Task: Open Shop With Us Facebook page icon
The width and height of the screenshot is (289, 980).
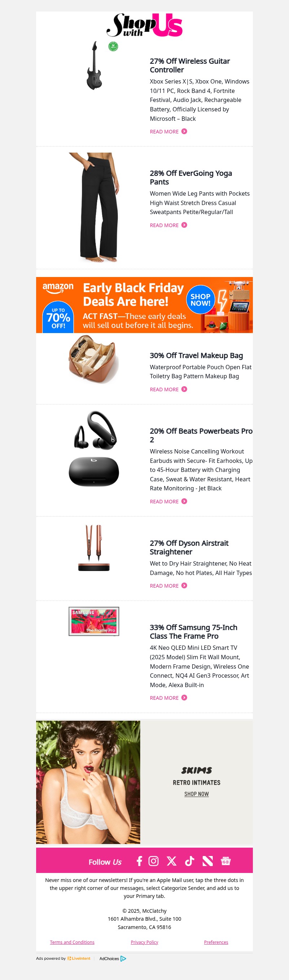Action: point(139,862)
